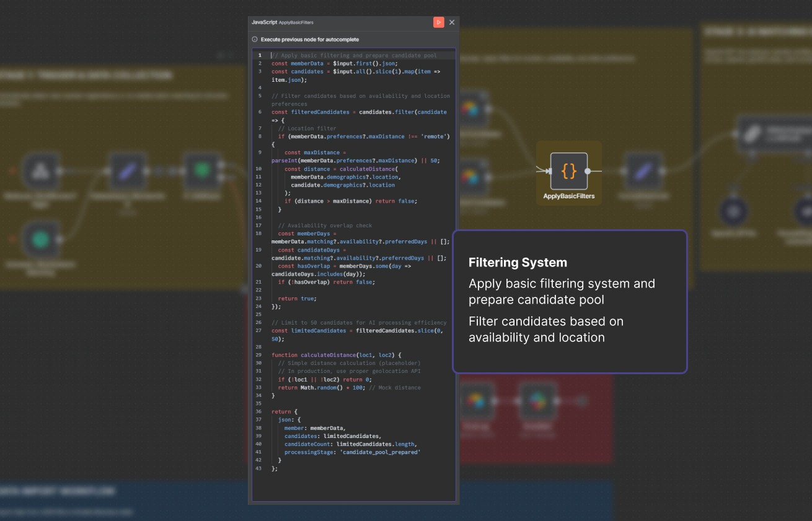Click the 'JavaScript' title in editor header

(264, 22)
